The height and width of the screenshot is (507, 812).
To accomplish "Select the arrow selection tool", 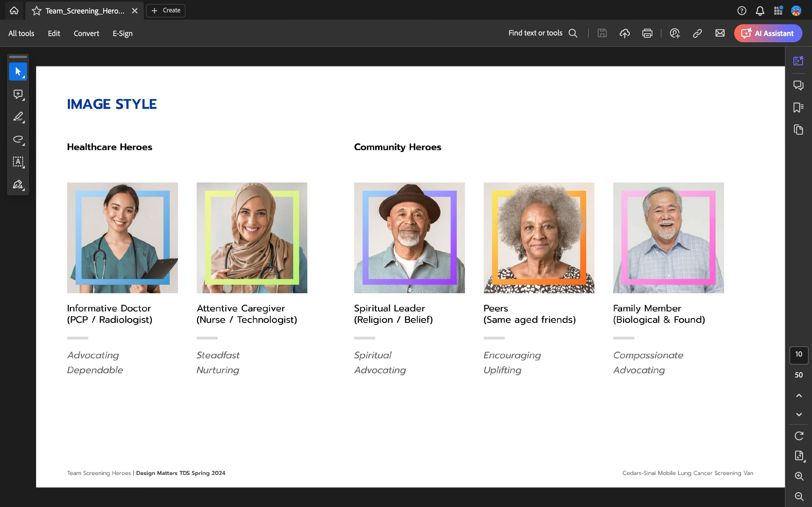I will (x=18, y=72).
